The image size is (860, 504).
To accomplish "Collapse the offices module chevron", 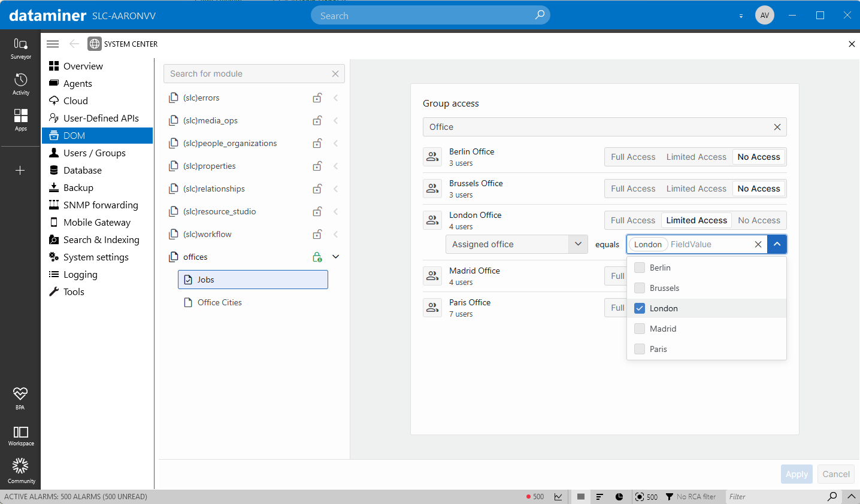I will [336, 257].
